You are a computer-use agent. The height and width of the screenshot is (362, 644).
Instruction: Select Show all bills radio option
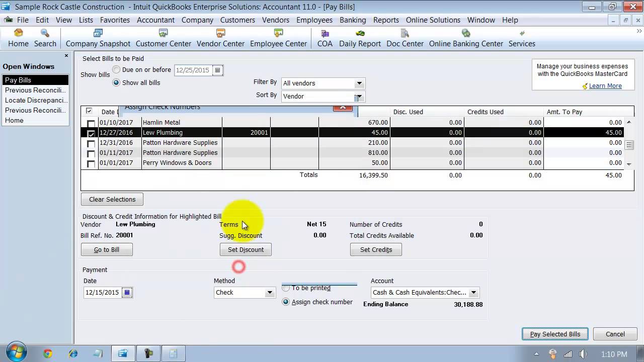pyautogui.click(x=116, y=82)
